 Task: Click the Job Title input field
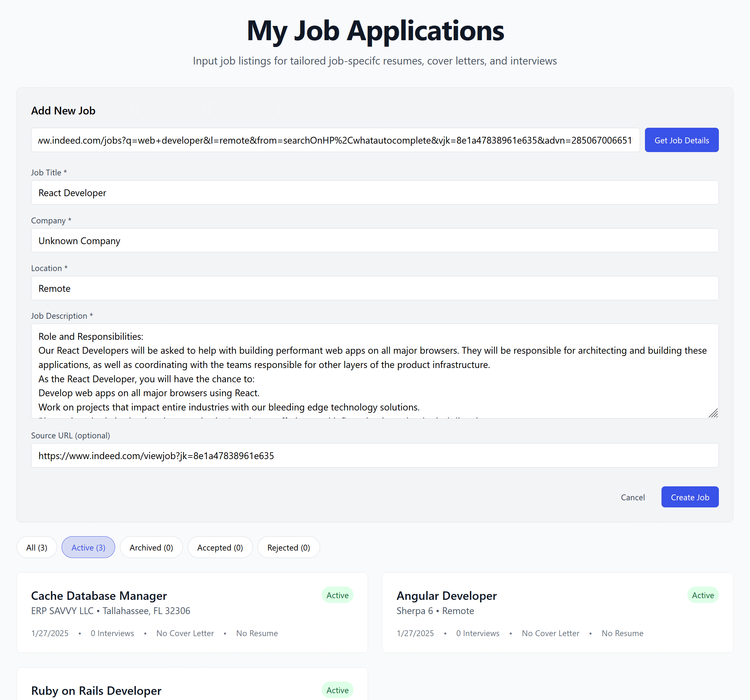[x=374, y=193]
